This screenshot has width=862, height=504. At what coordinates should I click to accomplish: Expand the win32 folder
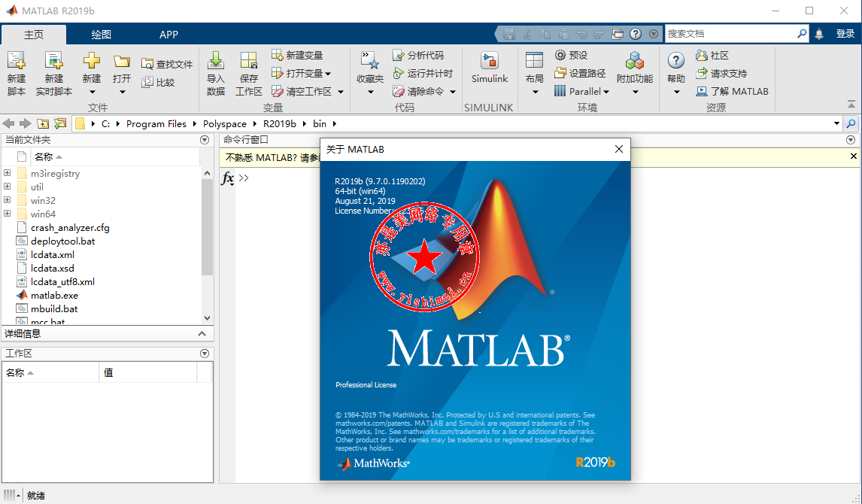[8, 200]
